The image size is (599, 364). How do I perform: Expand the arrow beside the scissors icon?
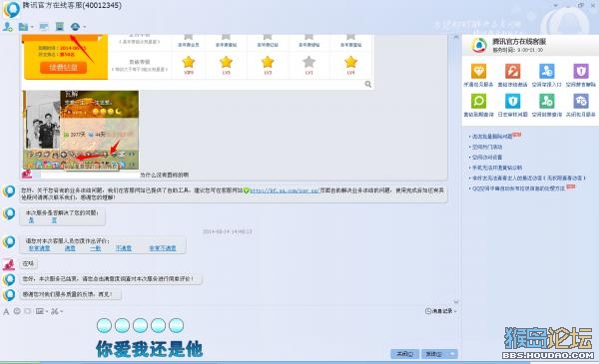[x=62, y=312]
